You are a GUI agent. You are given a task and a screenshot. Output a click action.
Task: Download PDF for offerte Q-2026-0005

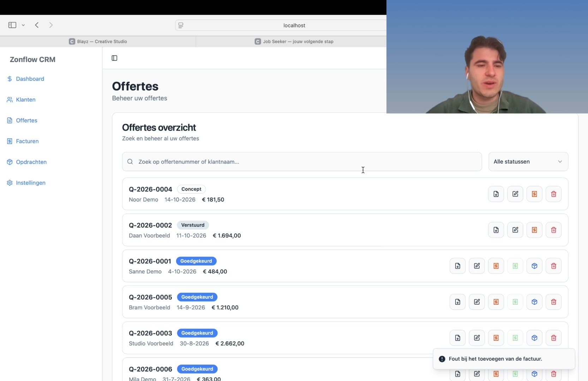point(458,302)
